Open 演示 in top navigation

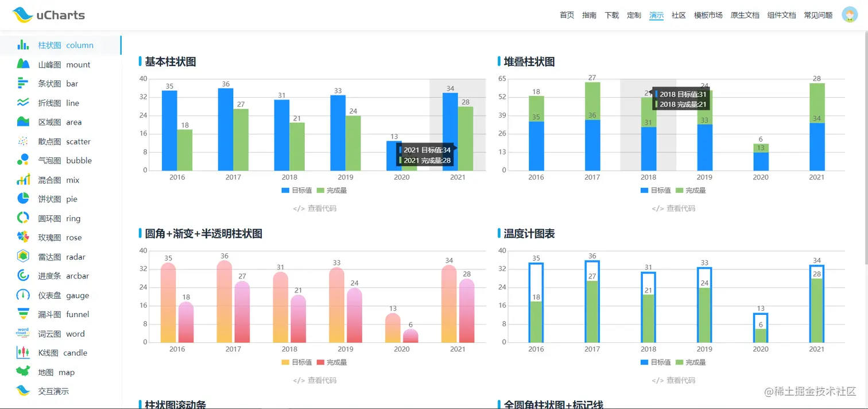[656, 15]
